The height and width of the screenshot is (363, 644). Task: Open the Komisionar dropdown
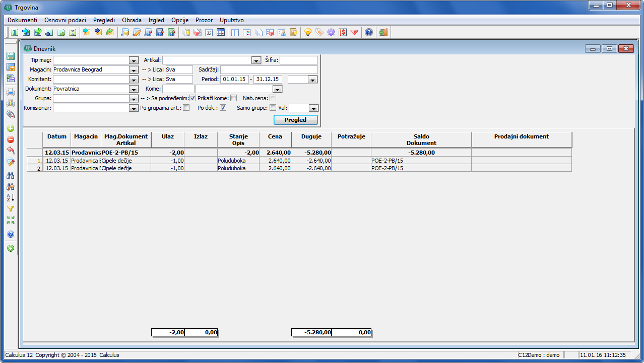point(134,108)
